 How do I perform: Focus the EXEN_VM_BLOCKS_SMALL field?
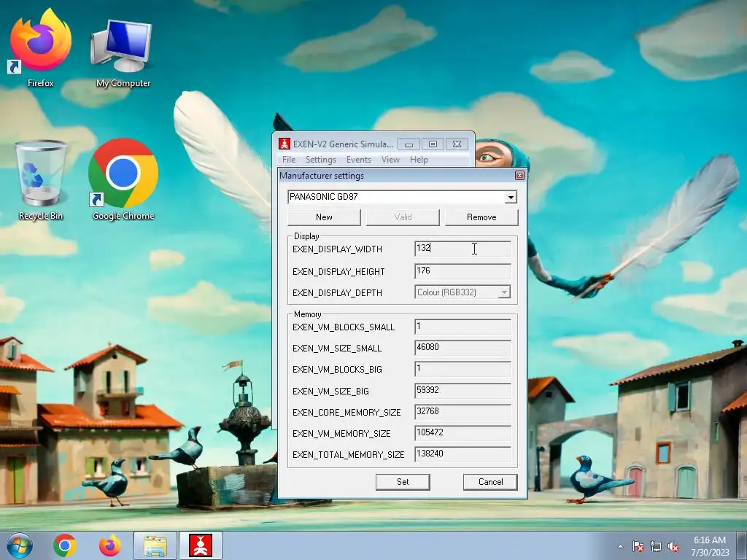462,327
